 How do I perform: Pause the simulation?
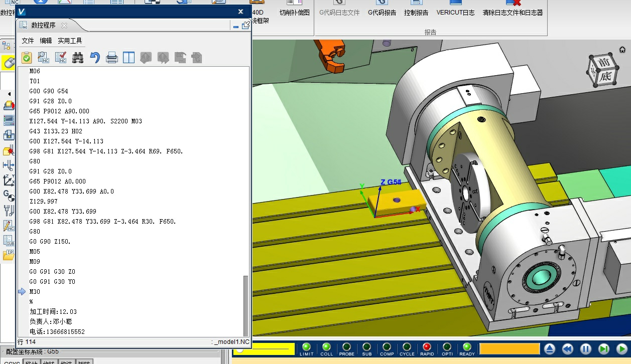[586, 348]
